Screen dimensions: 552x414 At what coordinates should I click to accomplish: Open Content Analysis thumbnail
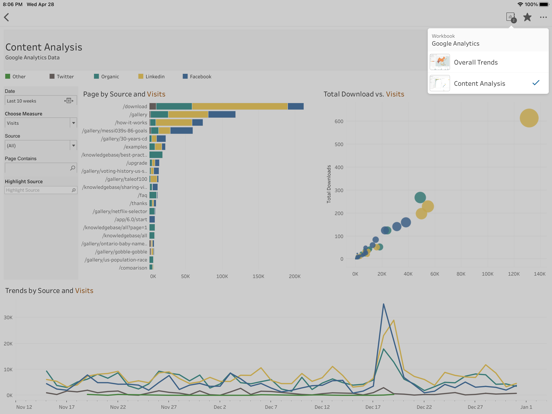coord(439,83)
